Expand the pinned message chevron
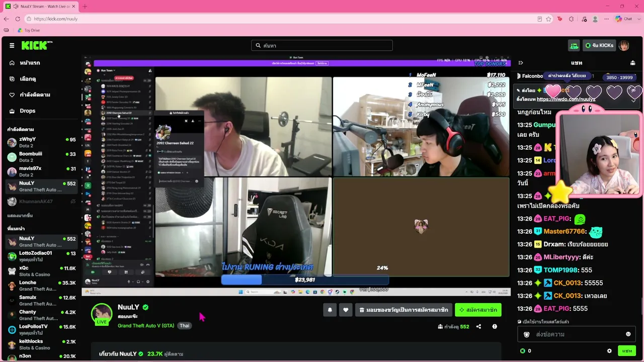The height and width of the screenshot is (362, 644). pyautogui.click(x=633, y=100)
